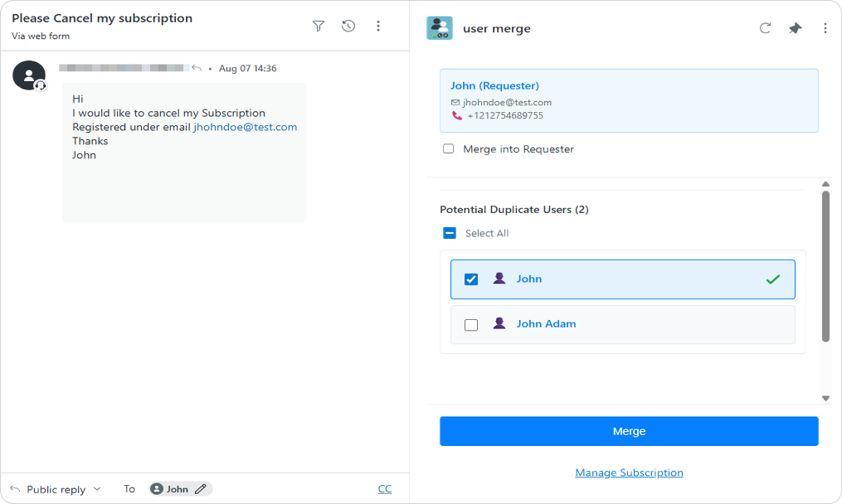Open ticket events history clock icon
This screenshot has width=842, height=504.
(x=348, y=27)
